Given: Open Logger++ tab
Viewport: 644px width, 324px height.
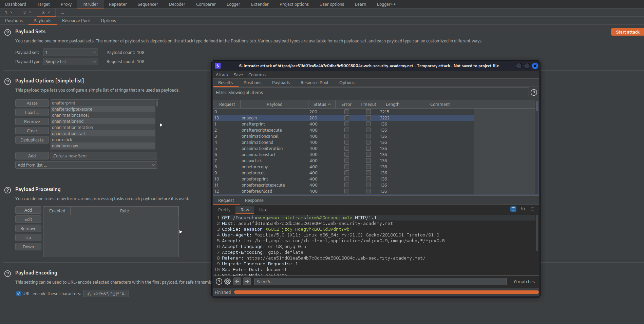Looking at the screenshot, I should point(386,4).
